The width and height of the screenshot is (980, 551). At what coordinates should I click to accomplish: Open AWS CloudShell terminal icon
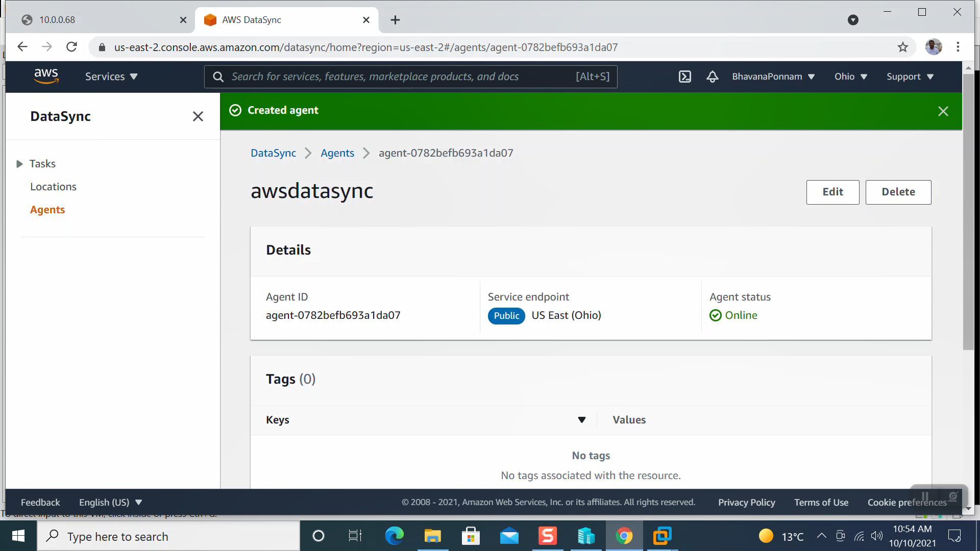(684, 77)
